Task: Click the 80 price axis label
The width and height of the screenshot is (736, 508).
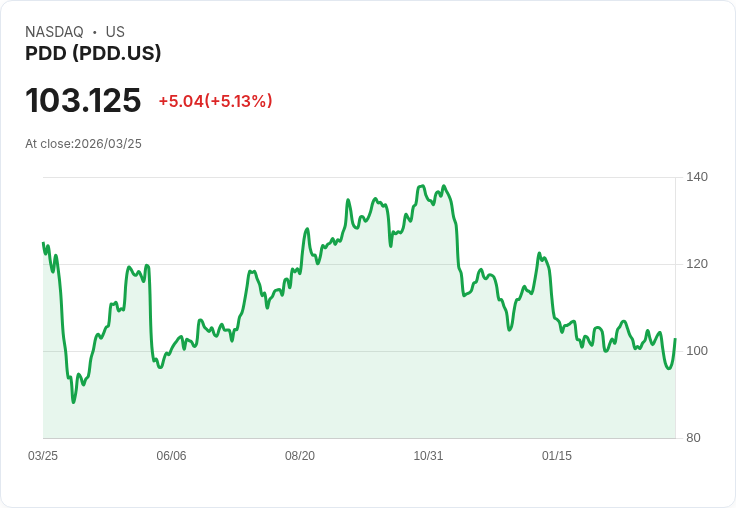Action: click(x=693, y=438)
